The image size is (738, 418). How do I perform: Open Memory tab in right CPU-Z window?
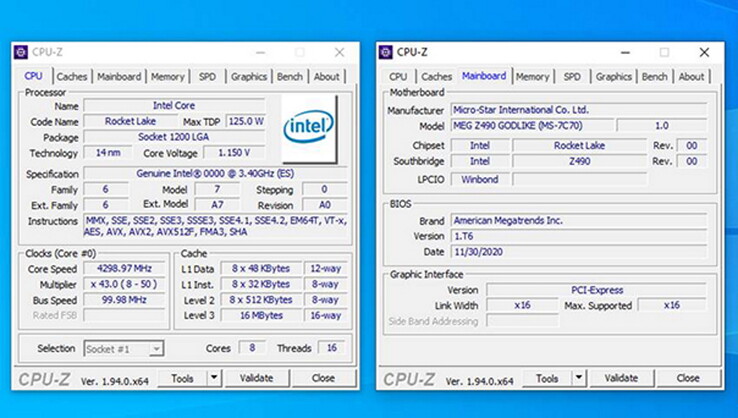(x=532, y=76)
